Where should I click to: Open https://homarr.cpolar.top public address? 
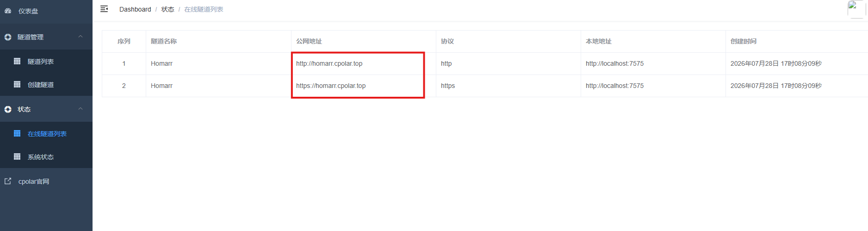[x=331, y=86]
